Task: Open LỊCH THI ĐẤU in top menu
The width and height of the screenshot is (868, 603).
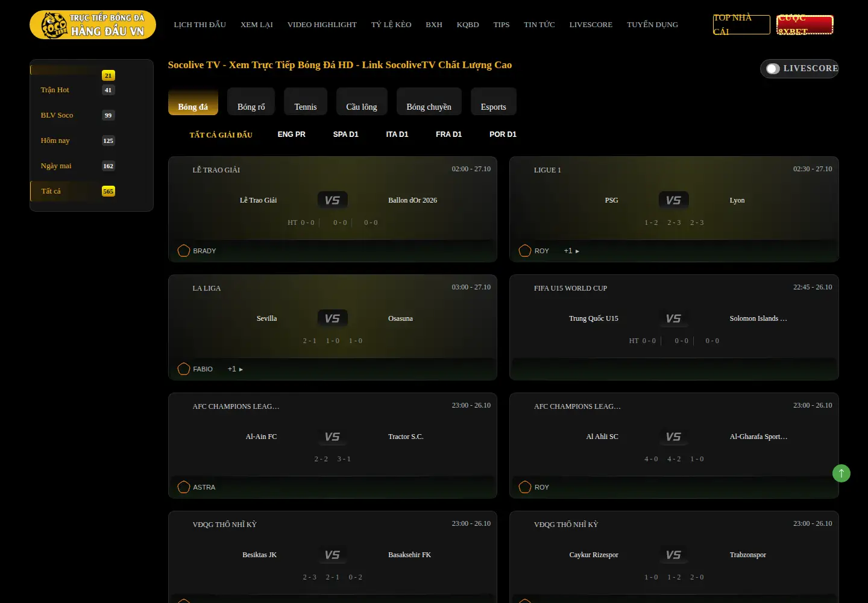Action: click(x=200, y=25)
